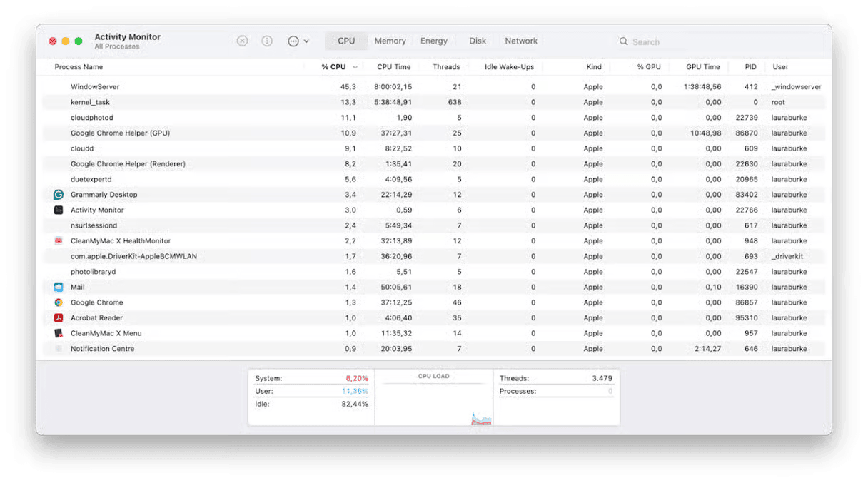
Task: Open the ellipsis more-options dropdown
Action: 298,41
